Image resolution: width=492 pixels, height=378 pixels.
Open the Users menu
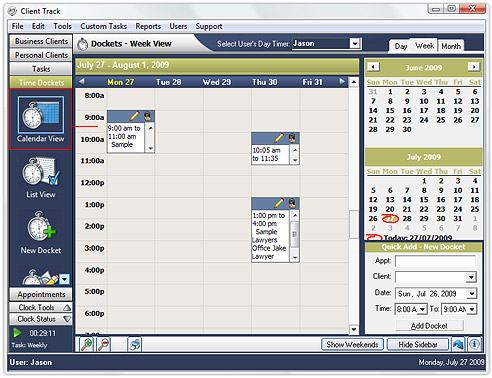click(x=178, y=26)
